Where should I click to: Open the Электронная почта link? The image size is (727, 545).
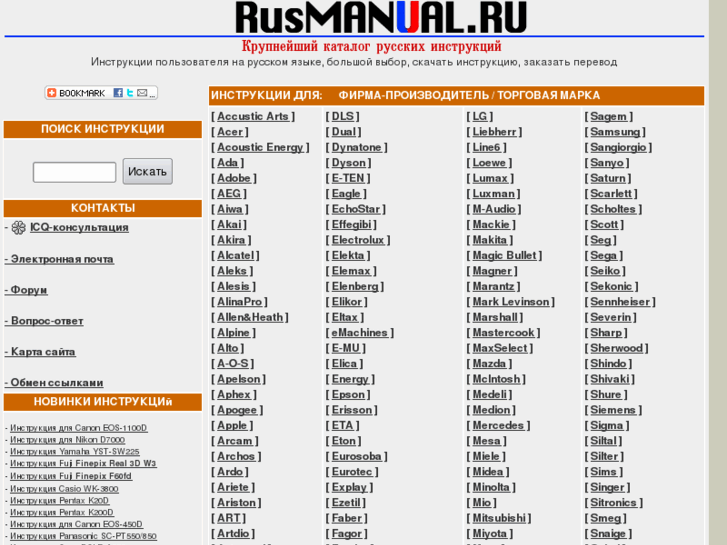click(59, 259)
